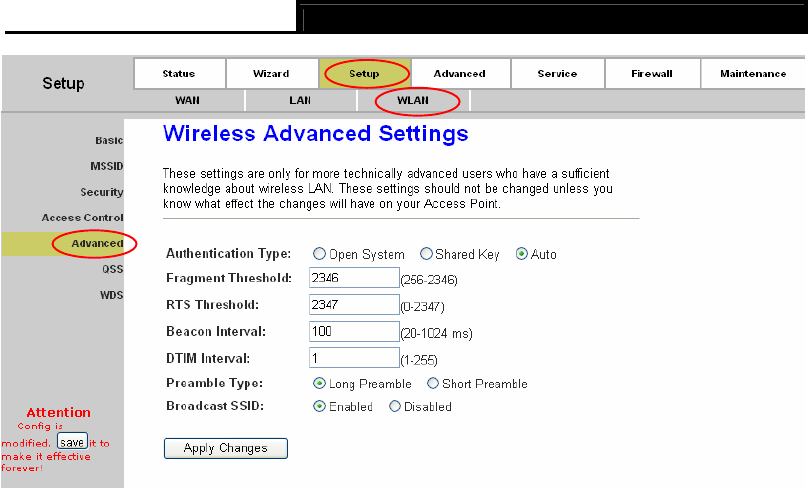Click the (256-2346) range hint
Viewport: 808px width, 488px height.
click(429, 280)
